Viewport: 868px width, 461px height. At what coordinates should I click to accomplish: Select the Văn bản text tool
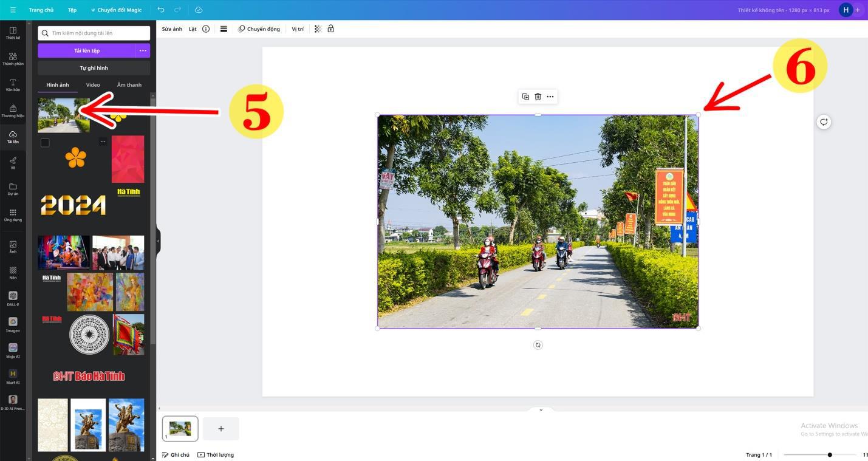pyautogui.click(x=13, y=84)
